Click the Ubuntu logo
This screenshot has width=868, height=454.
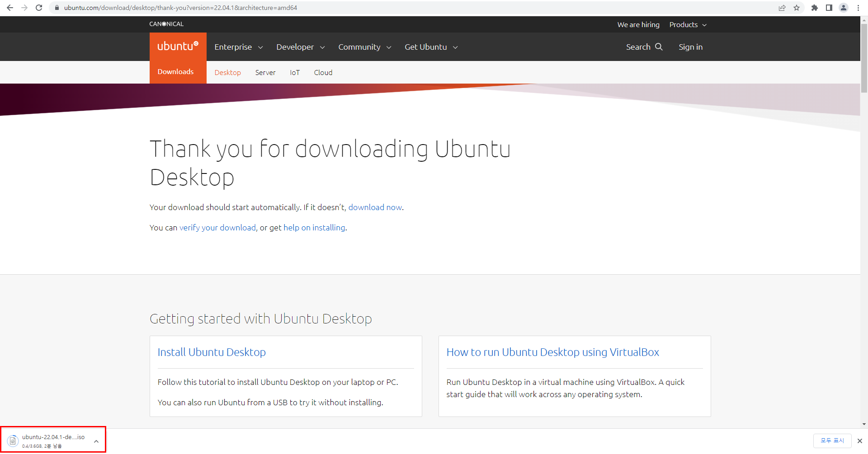(178, 47)
